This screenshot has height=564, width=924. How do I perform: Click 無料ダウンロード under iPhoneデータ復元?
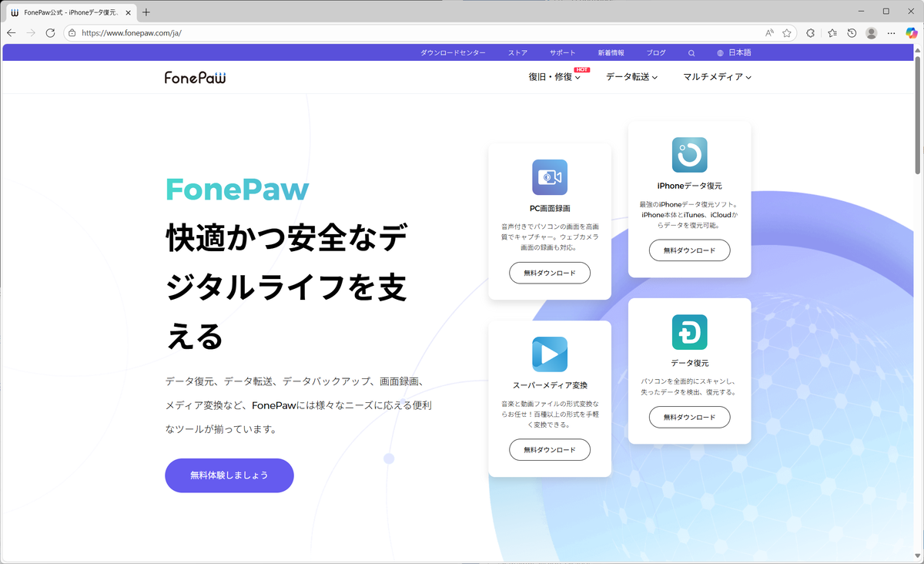690,250
